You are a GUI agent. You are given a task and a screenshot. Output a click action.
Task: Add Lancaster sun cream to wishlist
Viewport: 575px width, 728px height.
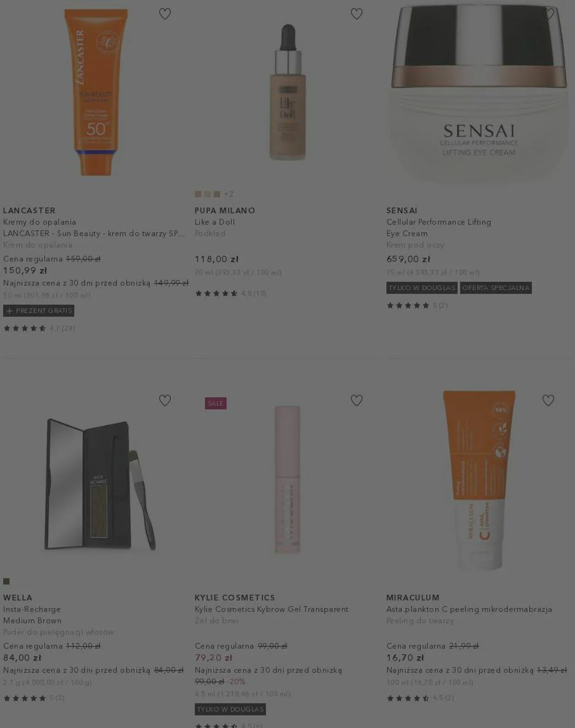[x=165, y=14]
